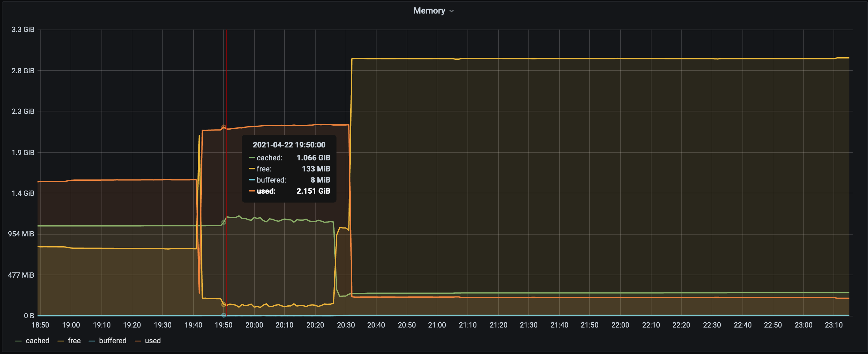Click the green cached legend color line

click(18, 341)
